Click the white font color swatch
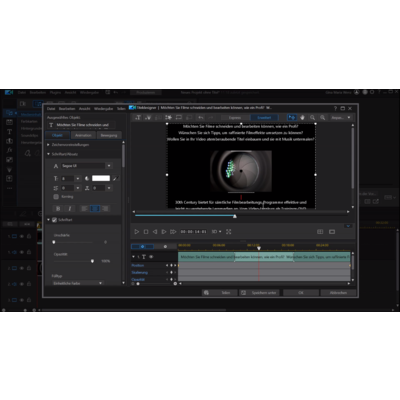The image size is (400, 400). (101, 179)
